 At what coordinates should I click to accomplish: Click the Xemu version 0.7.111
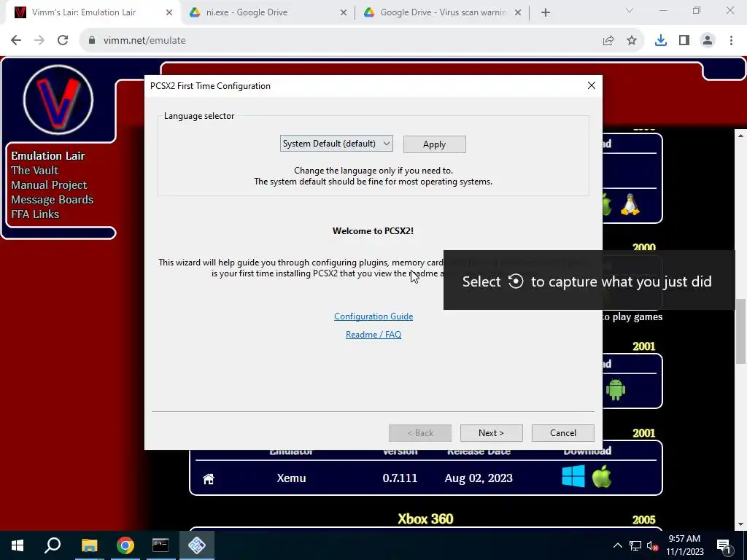pyautogui.click(x=400, y=478)
